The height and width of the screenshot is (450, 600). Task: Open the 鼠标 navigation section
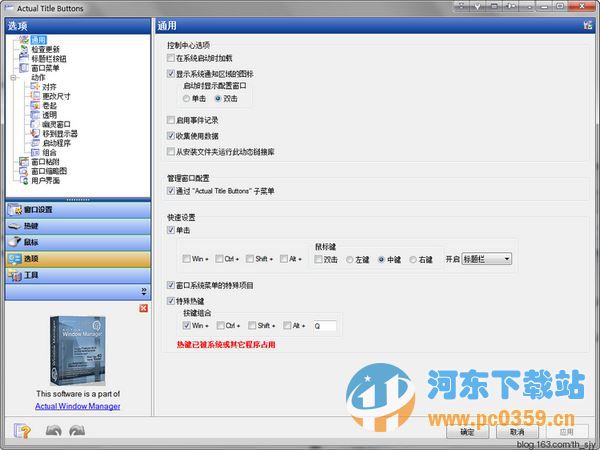78,243
